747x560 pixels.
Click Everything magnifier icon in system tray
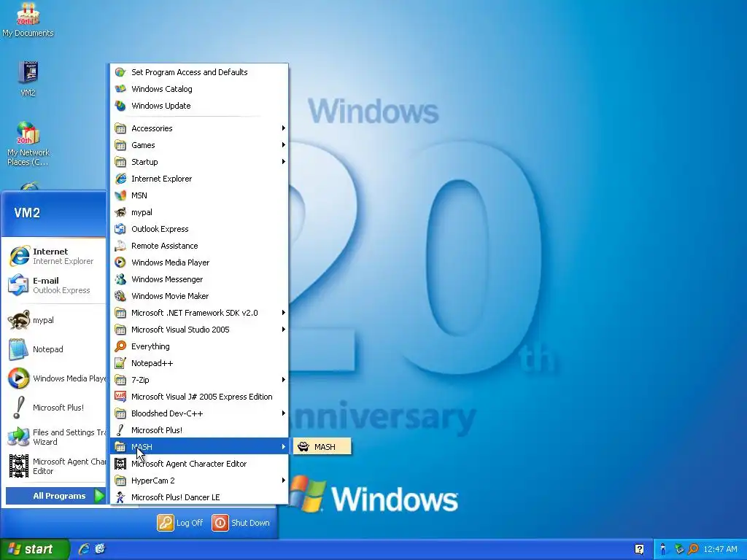(x=693, y=549)
